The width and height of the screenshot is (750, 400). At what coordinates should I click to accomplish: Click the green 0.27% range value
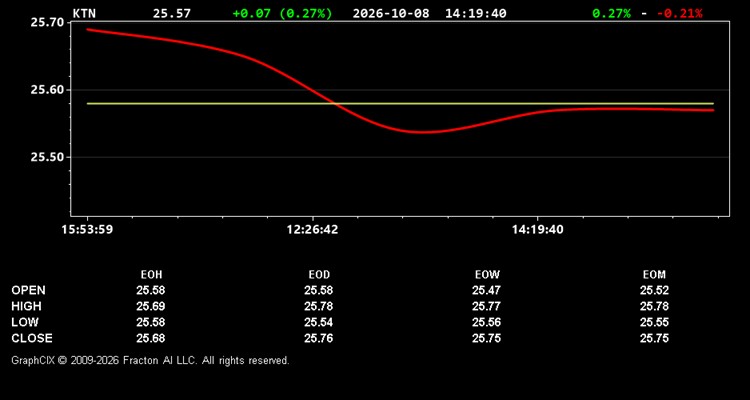611,13
